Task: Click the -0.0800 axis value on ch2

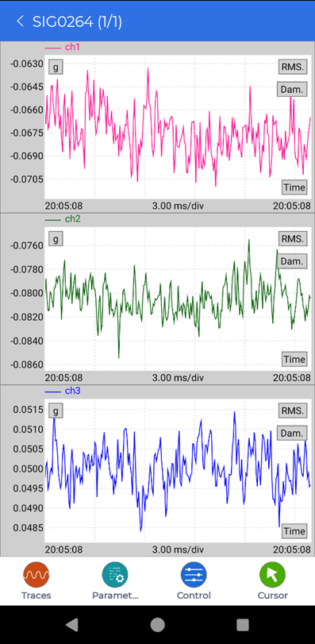Action: (27, 293)
